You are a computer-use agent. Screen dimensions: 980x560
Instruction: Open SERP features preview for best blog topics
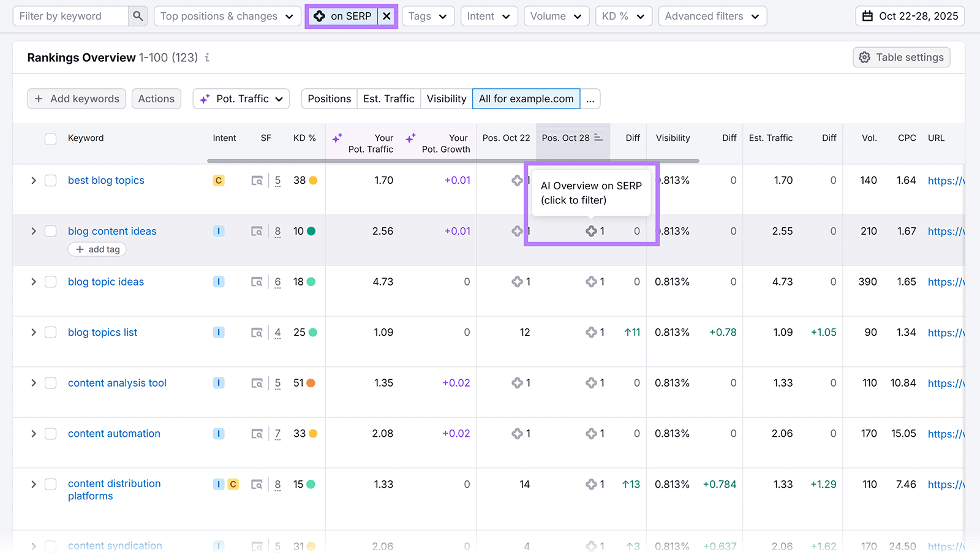[x=257, y=180]
